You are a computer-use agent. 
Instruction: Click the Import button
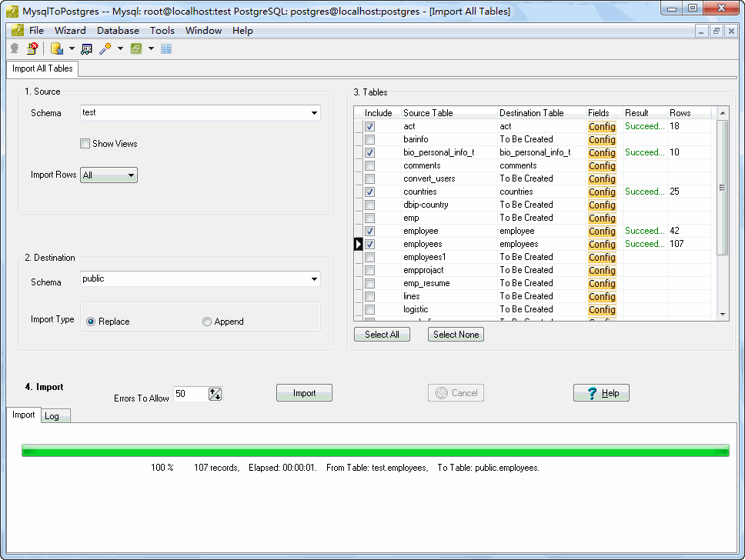click(x=304, y=393)
